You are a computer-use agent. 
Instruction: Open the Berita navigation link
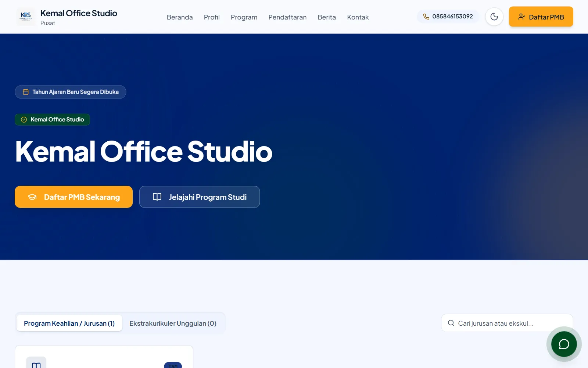coord(327,17)
